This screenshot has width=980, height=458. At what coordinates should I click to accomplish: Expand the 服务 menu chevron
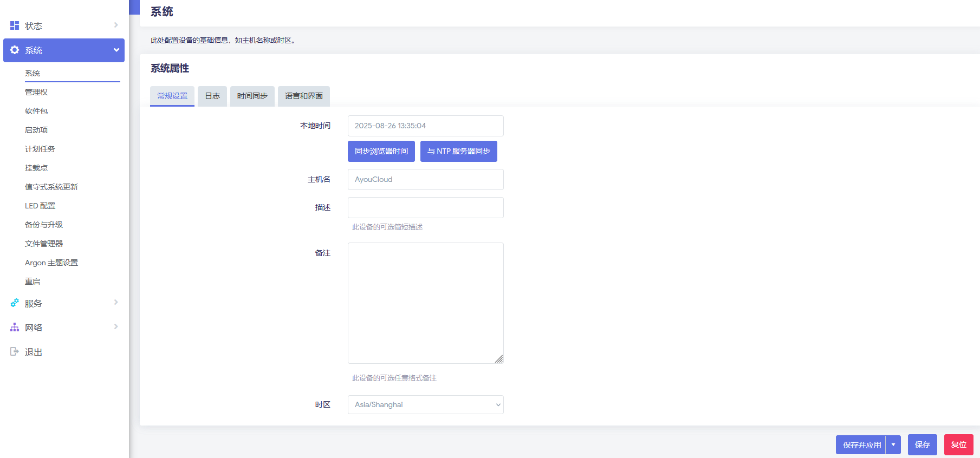[116, 302]
